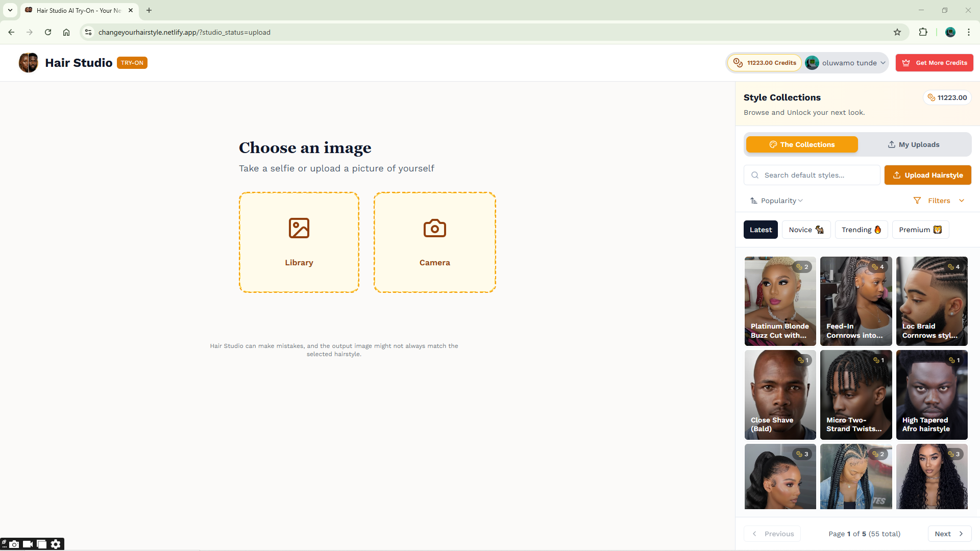
Task: Reload the page with refresh icon
Action: pyautogui.click(x=48, y=32)
